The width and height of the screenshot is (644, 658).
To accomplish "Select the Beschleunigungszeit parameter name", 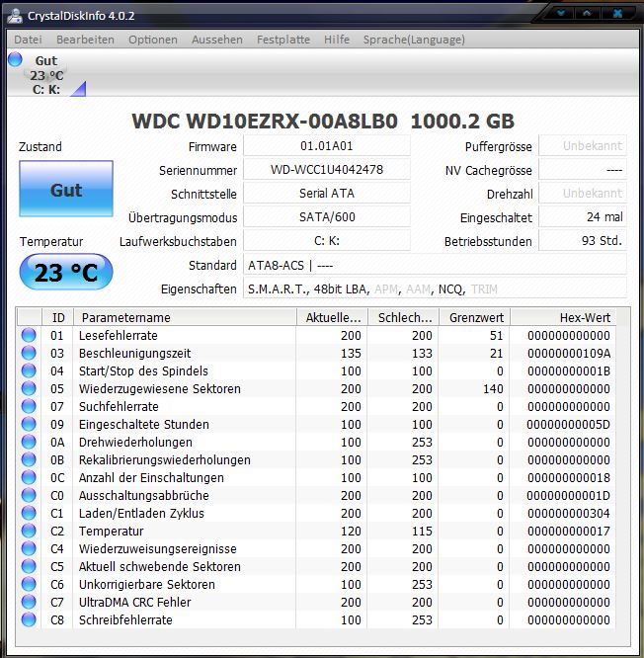I will pos(134,353).
